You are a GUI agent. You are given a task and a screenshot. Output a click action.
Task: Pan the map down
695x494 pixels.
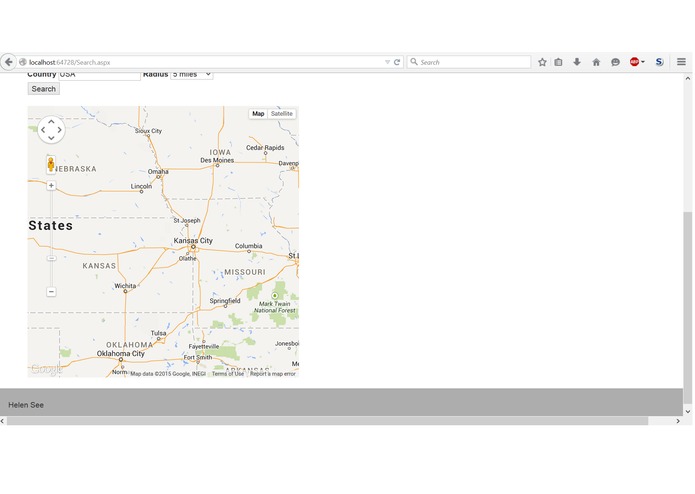(51, 138)
